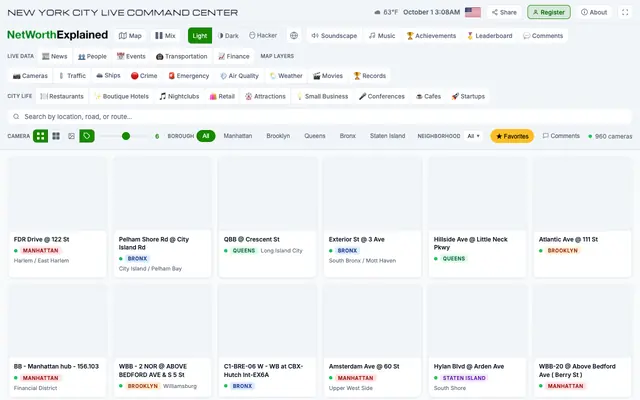Image resolution: width=640 pixels, height=400 pixels.
Task: Open the QBB @ Crescent St camera
Action: click(267, 217)
